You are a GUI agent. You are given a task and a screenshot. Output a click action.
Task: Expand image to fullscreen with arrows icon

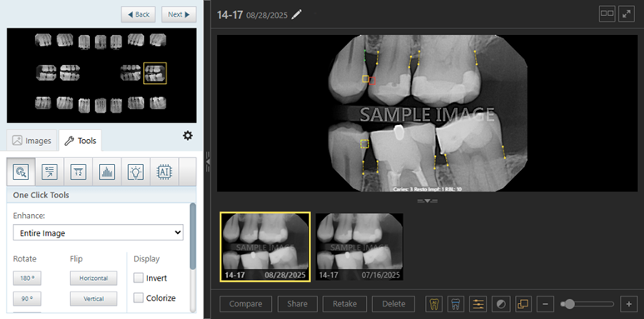point(627,13)
